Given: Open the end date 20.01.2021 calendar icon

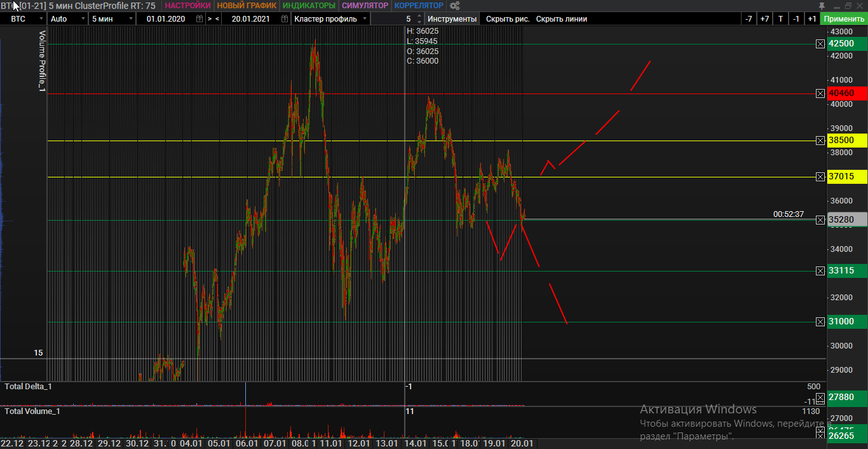Looking at the screenshot, I should tap(285, 19).
